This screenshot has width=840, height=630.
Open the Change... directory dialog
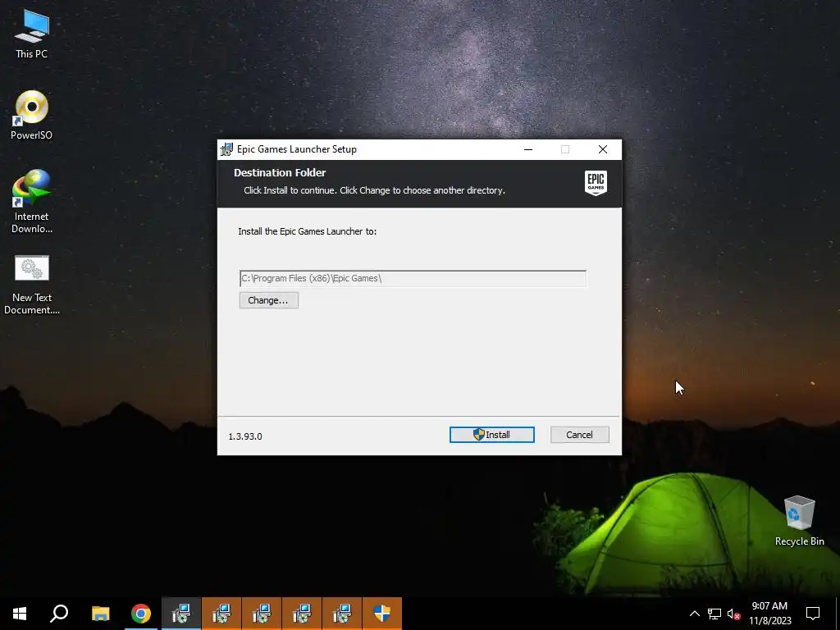point(268,300)
